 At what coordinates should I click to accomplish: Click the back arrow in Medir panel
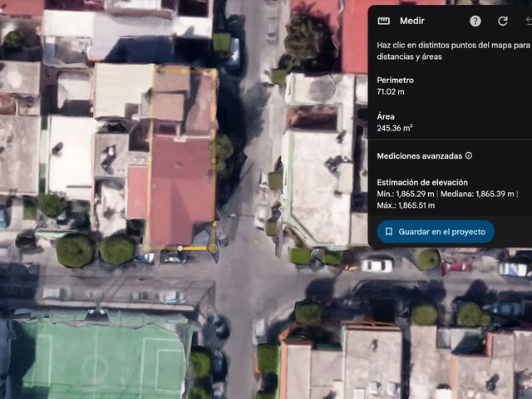pos(529,21)
